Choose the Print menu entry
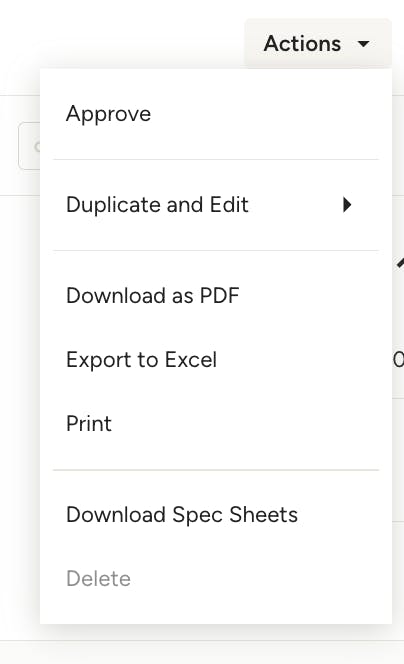The width and height of the screenshot is (404, 664). (x=216, y=424)
